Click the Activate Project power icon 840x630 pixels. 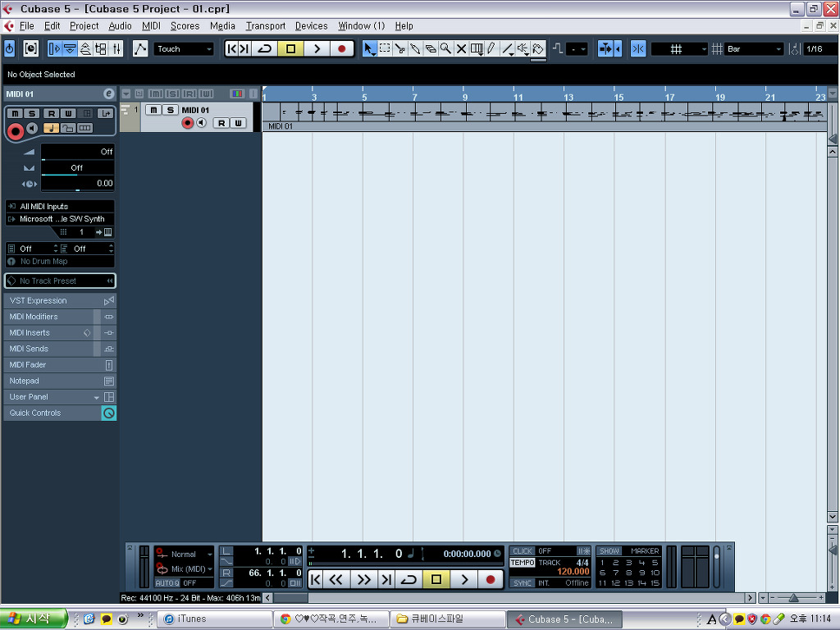(x=9, y=48)
